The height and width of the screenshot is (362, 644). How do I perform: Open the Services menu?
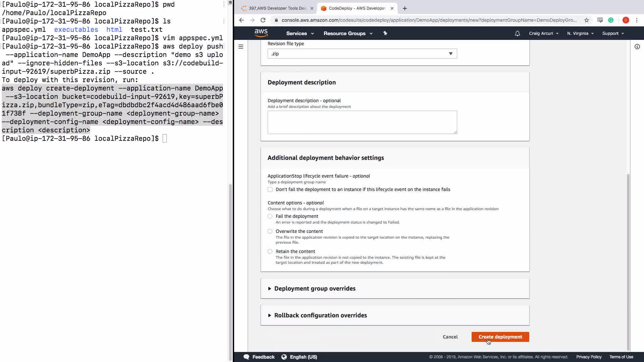pos(300,34)
